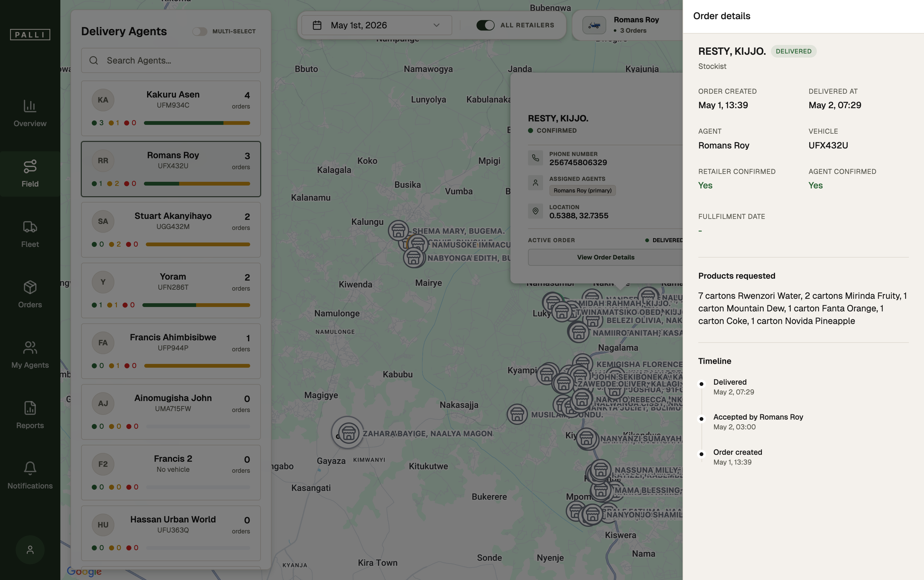Select the MUSILA store marker on map
924x580 pixels.
coord(517,414)
